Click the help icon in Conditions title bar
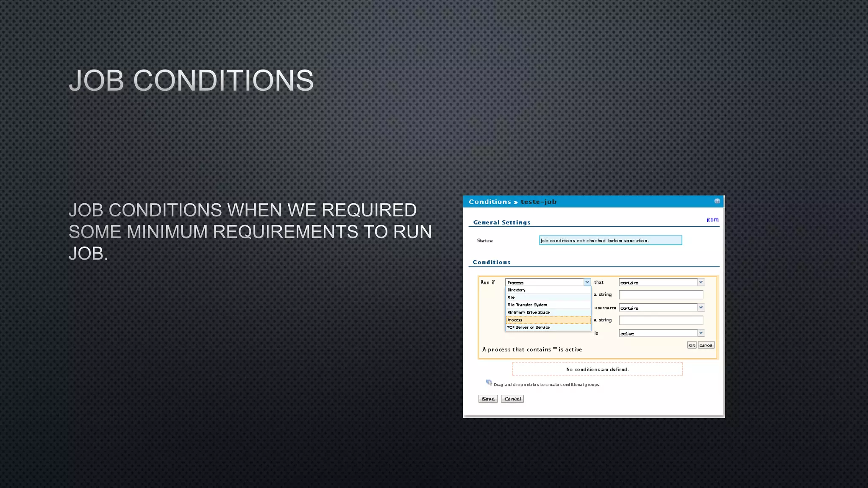 point(717,201)
